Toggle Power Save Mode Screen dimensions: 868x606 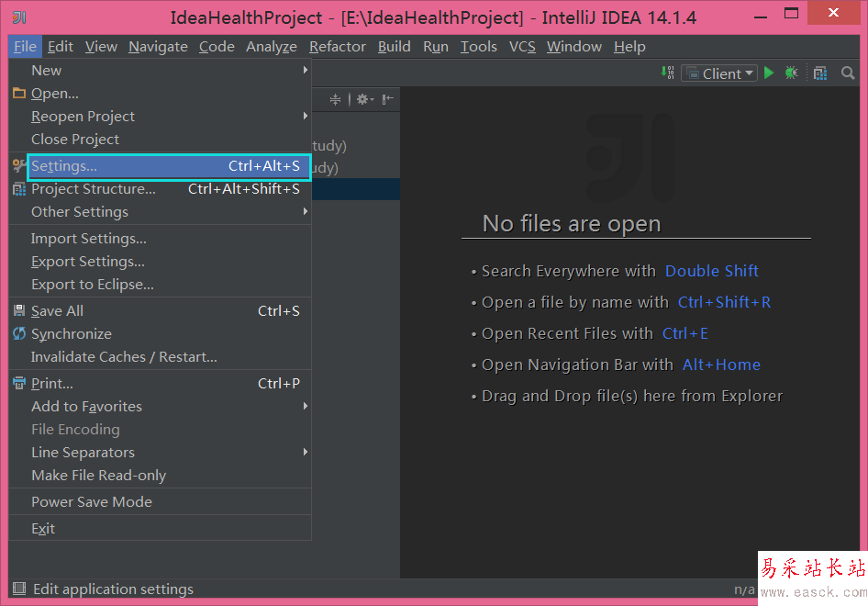point(92,502)
